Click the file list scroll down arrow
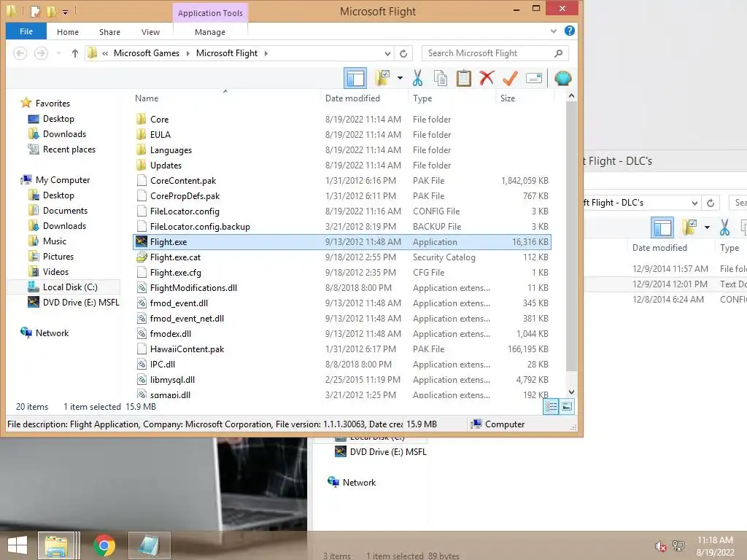This screenshot has height=560, width=747. point(571,392)
